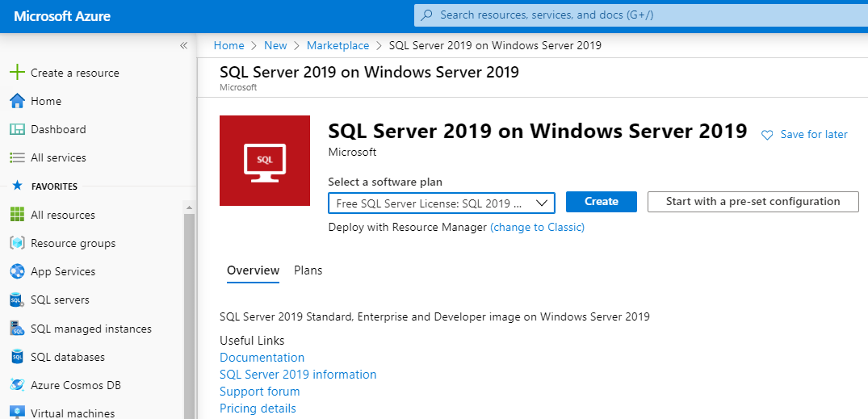
Task: Click the Microsoft Azure logo text
Action: [x=62, y=16]
